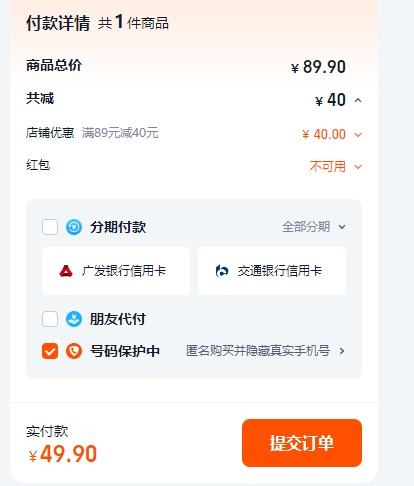Submit order with 提交订单 button
Image resolution: width=414 pixels, height=486 pixels.
pyautogui.click(x=302, y=443)
